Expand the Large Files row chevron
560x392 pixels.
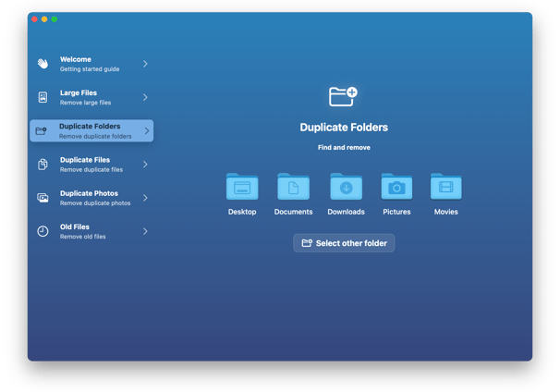[x=145, y=97]
